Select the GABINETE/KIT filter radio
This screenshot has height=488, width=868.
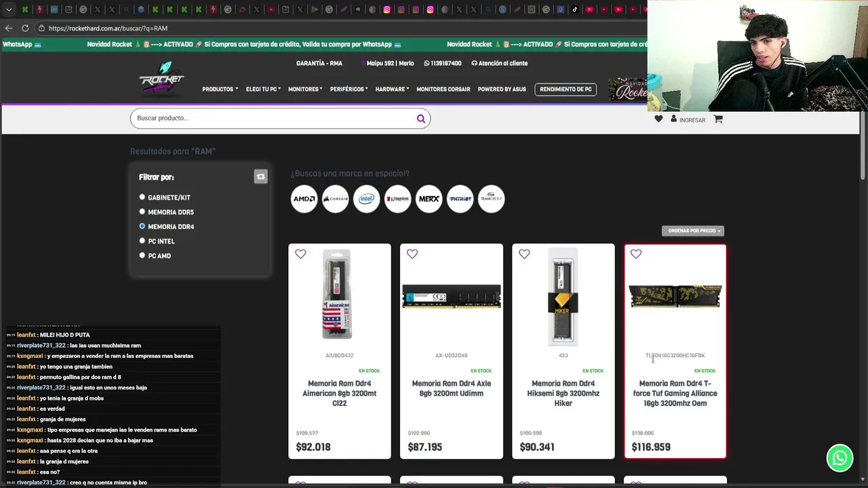[142, 197]
